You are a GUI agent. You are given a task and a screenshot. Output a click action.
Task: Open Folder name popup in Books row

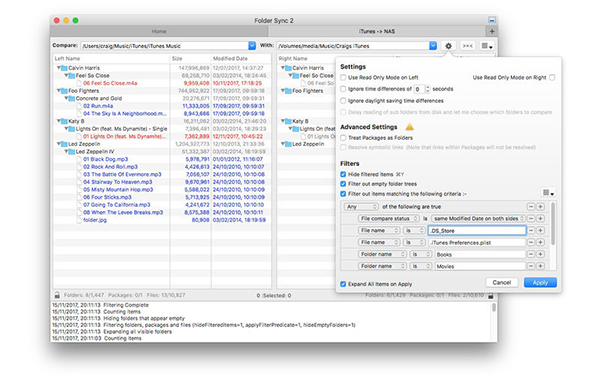382,254
